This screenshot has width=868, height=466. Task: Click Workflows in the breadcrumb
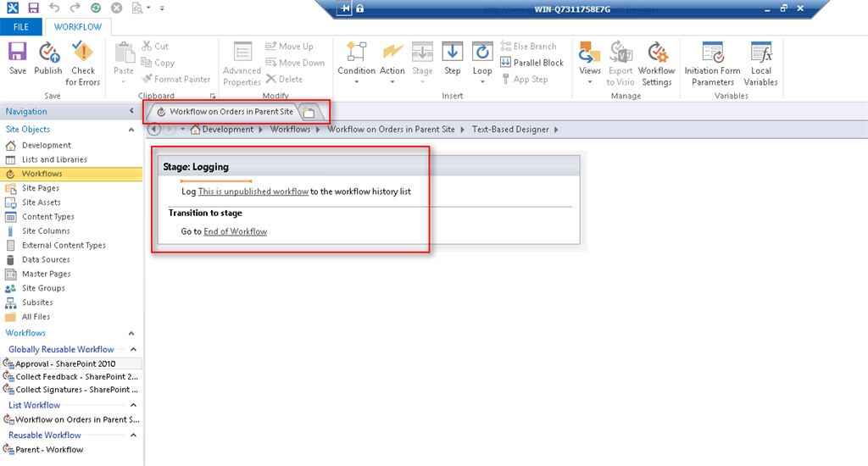pos(290,130)
